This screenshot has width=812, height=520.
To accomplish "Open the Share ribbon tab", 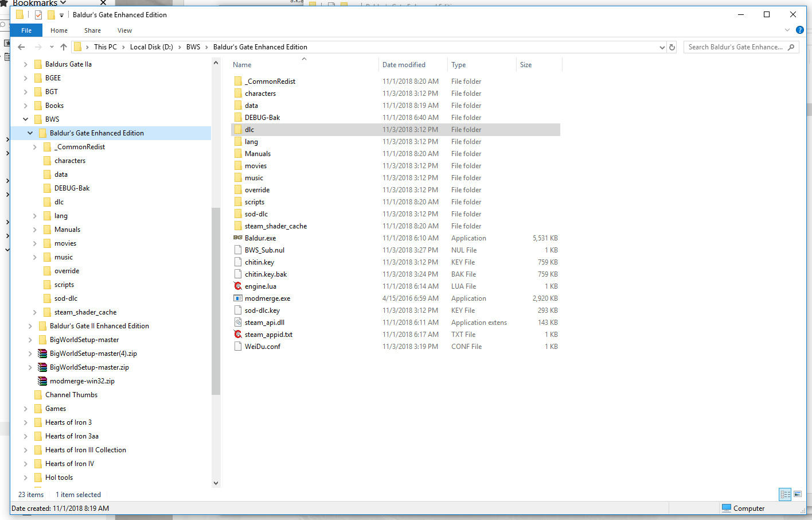I will 92,30.
